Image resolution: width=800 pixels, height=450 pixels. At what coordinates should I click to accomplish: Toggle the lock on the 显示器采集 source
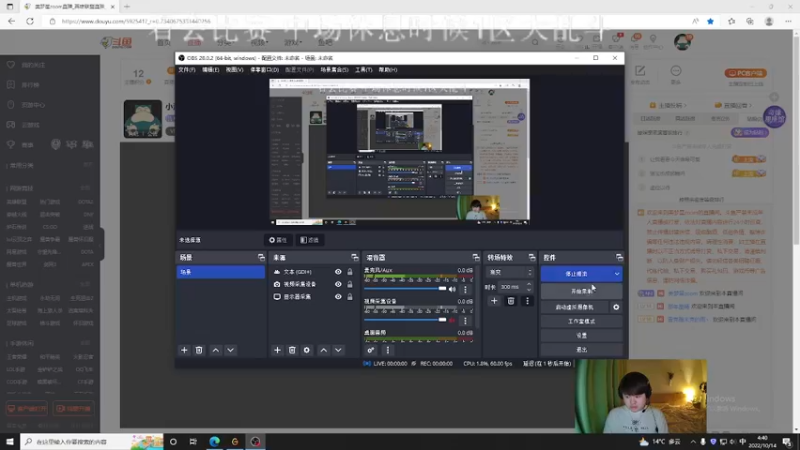coord(349,296)
